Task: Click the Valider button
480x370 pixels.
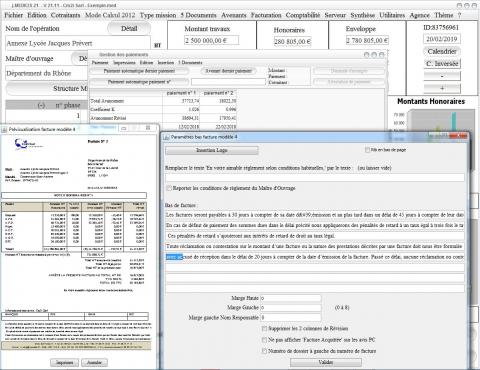Action: pos(326,362)
